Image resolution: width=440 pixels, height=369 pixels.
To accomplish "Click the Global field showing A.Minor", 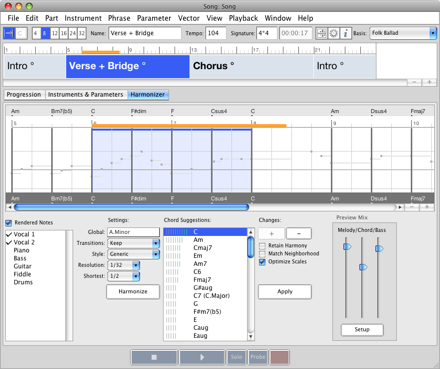I will [x=133, y=232].
